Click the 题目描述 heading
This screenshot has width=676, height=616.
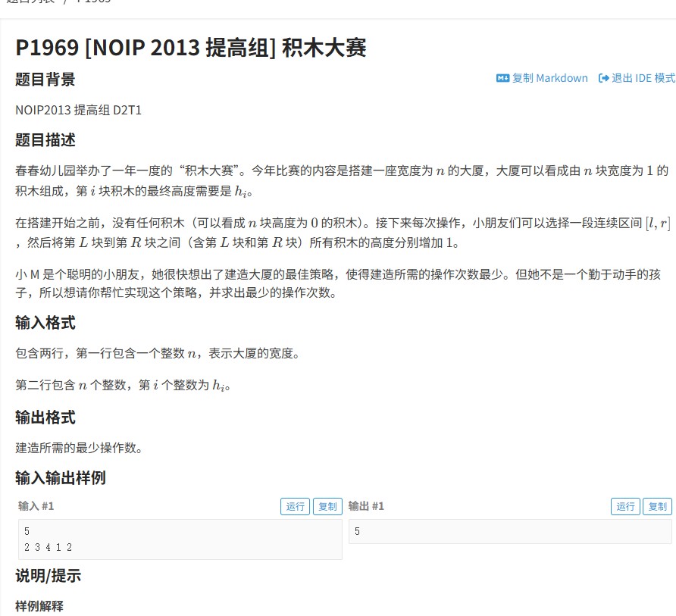click(x=45, y=140)
